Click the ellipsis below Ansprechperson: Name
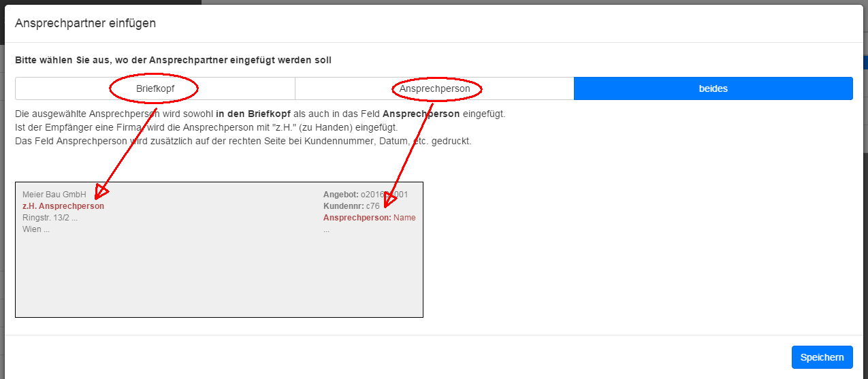The image size is (868, 379). point(327,230)
